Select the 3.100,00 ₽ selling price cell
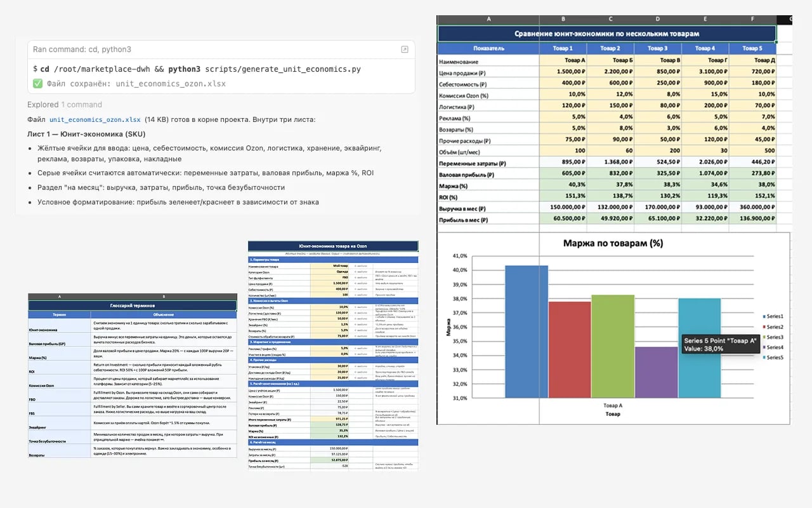Viewport: 812px width, 508px height. 705,72
